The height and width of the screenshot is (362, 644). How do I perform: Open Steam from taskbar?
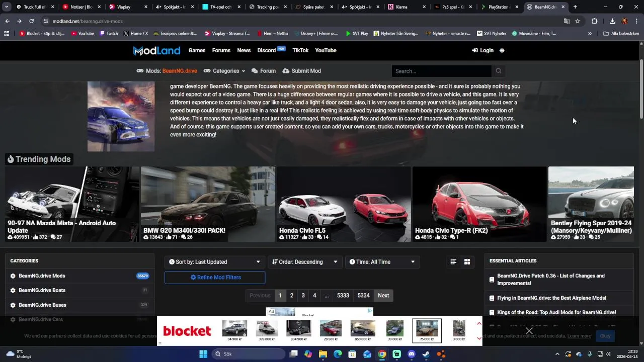(426, 354)
